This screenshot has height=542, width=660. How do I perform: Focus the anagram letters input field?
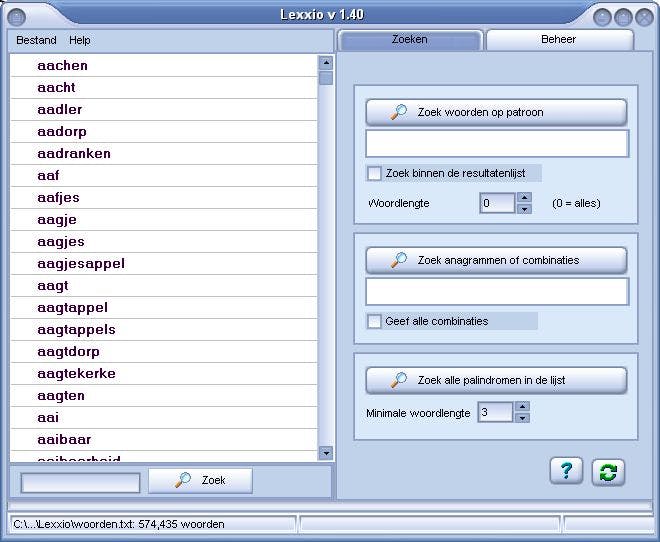[x=497, y=291]
